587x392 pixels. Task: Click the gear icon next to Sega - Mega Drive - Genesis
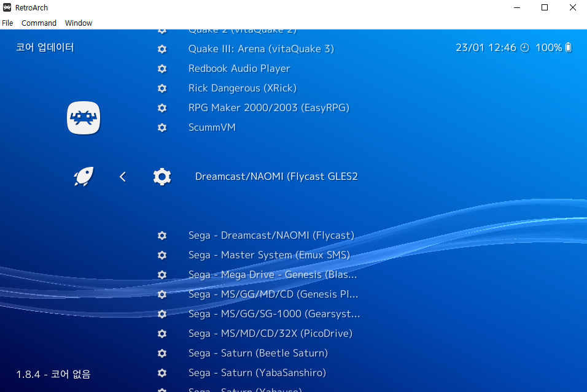(162, 275)
